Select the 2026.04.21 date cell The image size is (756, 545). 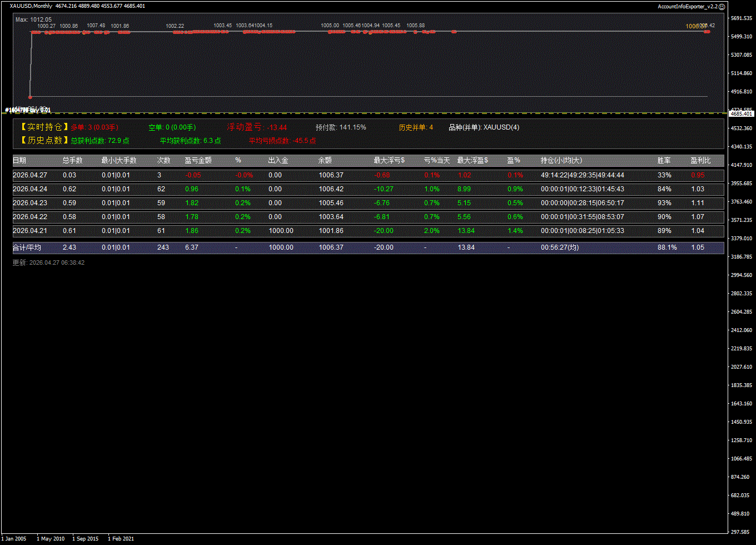coord(30,231)
